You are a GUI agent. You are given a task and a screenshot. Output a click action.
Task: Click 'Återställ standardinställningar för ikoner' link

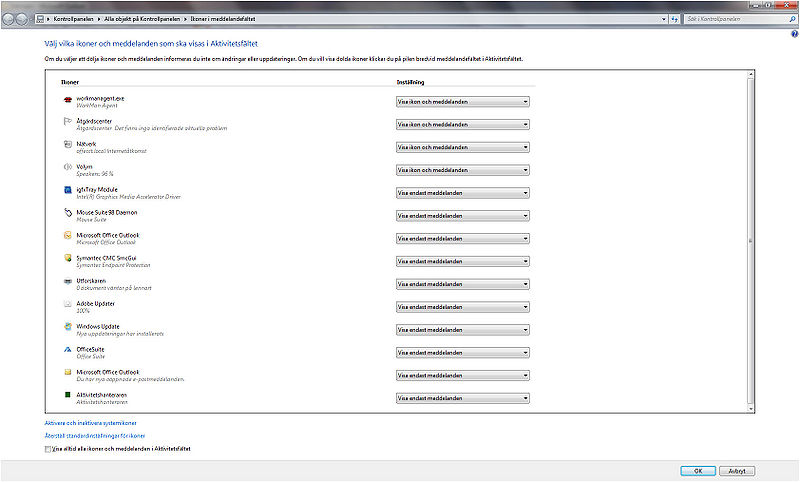point(87,436)
